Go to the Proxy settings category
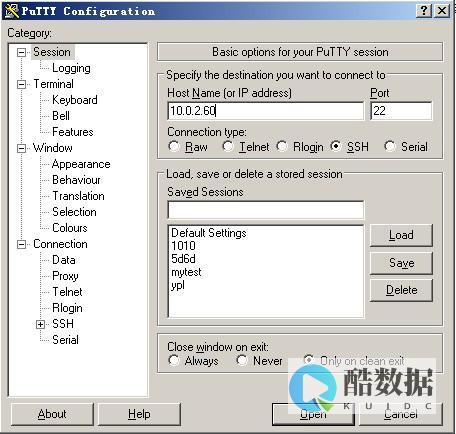Screen dimensions: 456x434 (x=65, y=276)
